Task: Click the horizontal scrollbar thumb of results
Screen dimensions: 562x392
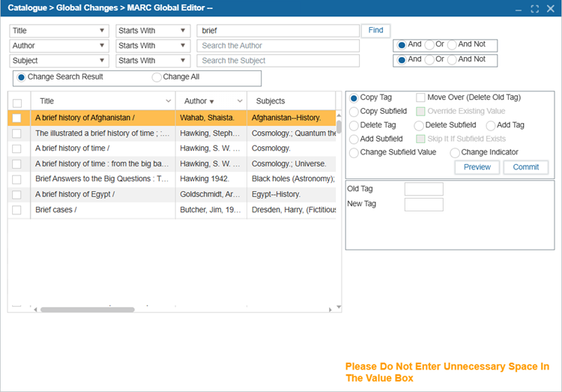Action: tap(88, 310)
